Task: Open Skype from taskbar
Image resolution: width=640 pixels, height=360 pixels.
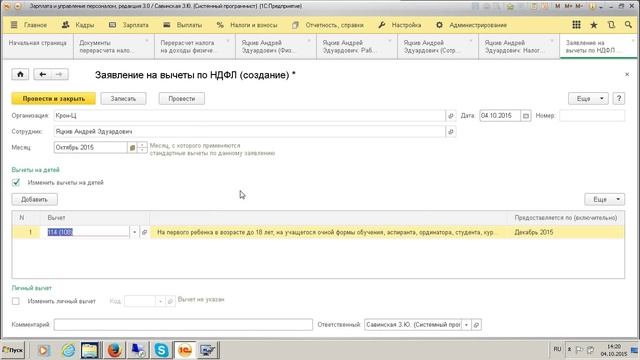Action: [x=162, y=350]
